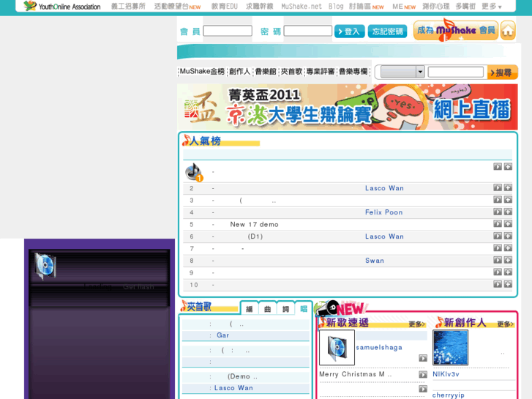
Task: Add rank 4 Felix Poon song to playlist
Action: 508,212
